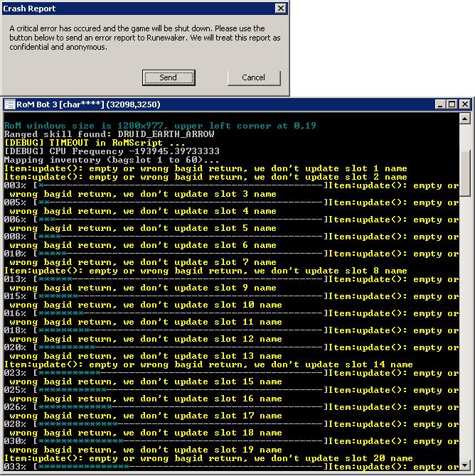Click the 'update slot 20 name' line

pyautogui.click(x=208, y=458)
